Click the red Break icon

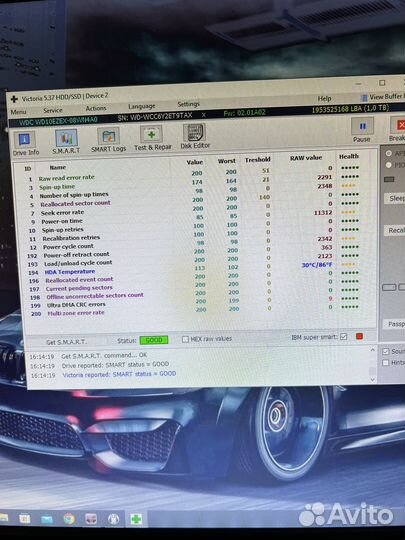(x=399, y=125)
